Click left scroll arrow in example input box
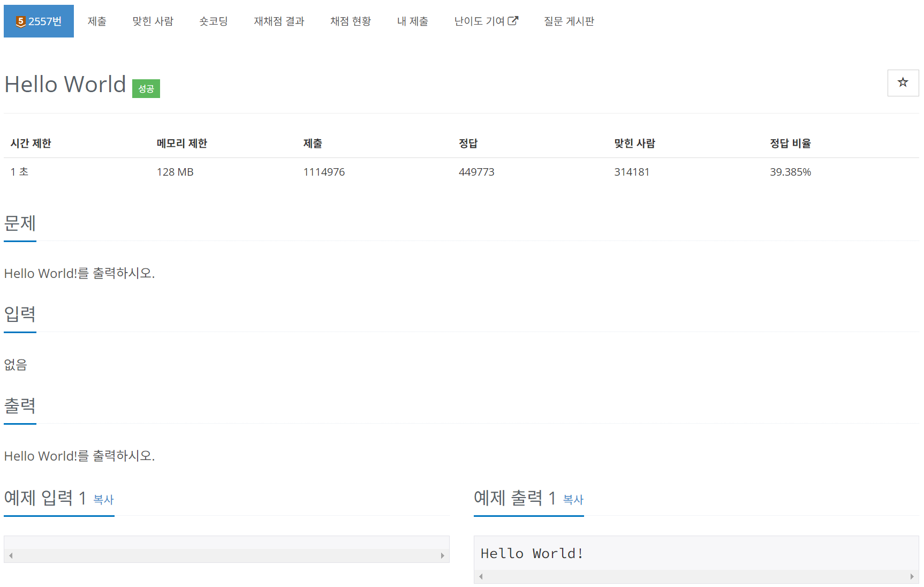Screen dimensions: 924x587 click(x=11, y=556)
